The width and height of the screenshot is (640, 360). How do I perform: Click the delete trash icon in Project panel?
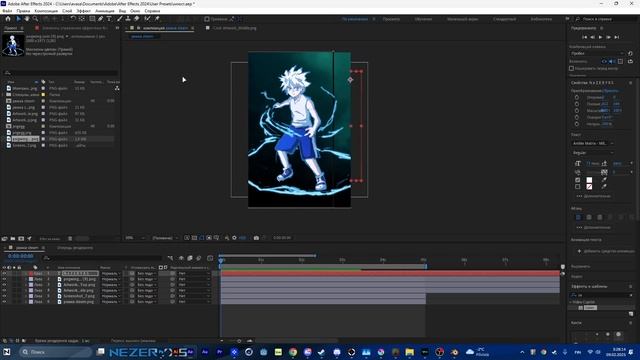point(70,238)
